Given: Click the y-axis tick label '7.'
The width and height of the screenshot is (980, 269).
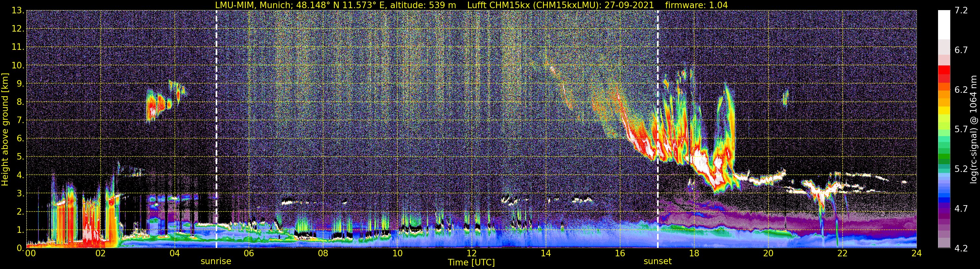Looking at the screenshot, I should (20, 120).
